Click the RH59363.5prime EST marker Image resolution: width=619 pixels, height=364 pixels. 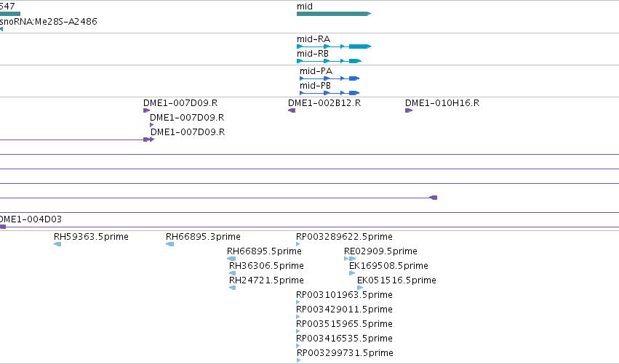[x=57, y=244]
